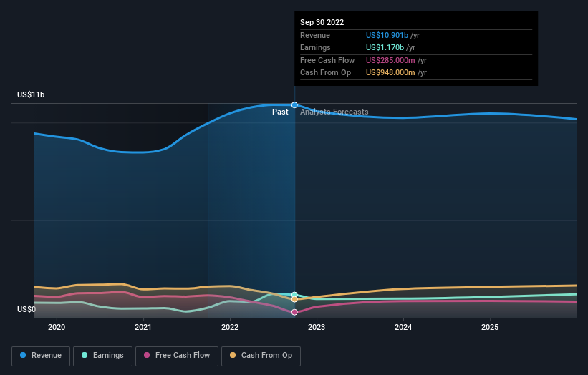The height and width of the screenshot is (375, 588).
Task: Toggle the Cash From Op legend button
Action: pyautogui.click(x=261, y=356)
